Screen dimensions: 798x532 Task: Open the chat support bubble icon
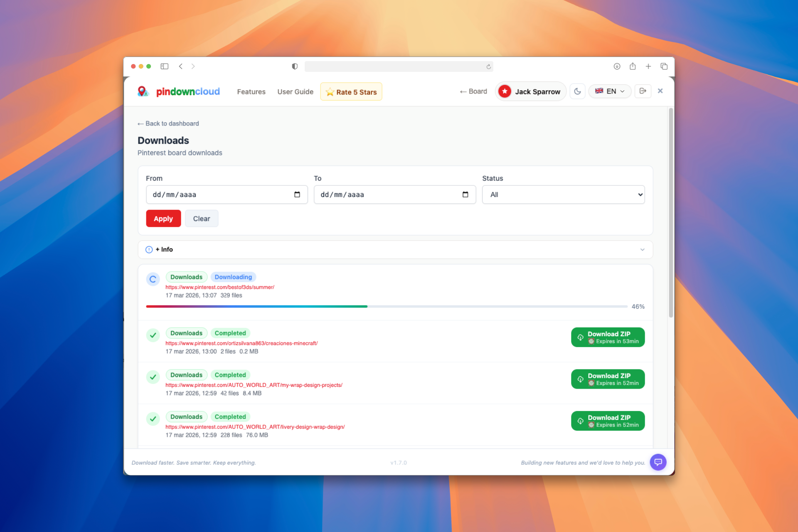(658, 462)
